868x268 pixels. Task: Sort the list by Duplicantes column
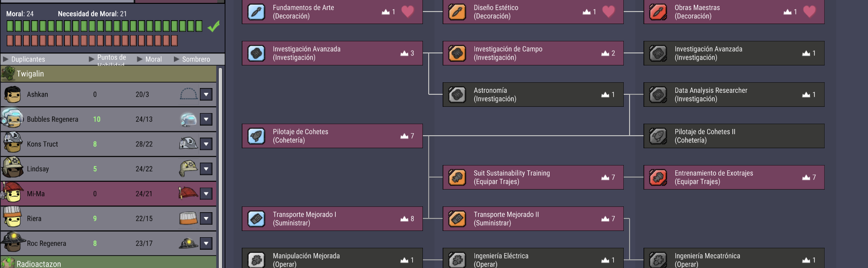28,59
